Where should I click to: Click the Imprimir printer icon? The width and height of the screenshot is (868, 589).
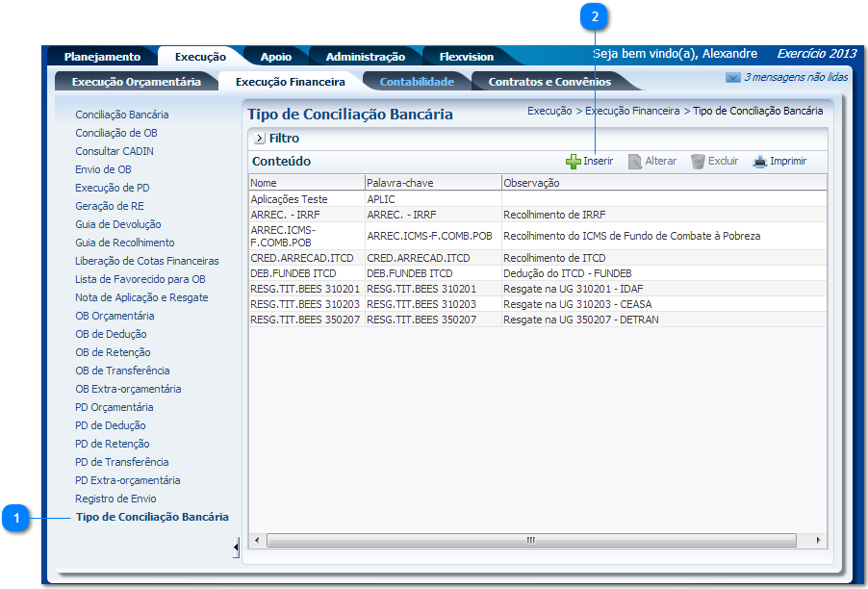pos(759,162)
